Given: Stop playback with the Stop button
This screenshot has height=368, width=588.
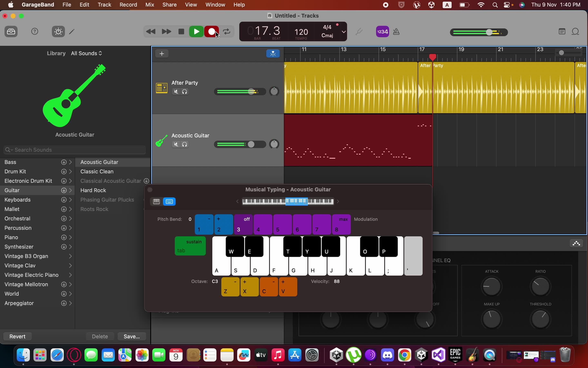Looking at the screenshot, I should (x=181, y=32).
